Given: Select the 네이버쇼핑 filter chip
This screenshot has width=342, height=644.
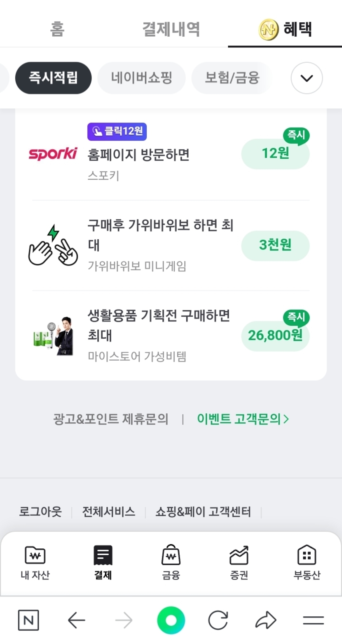Looking at the screenshot, I should [x=141, y=78].
